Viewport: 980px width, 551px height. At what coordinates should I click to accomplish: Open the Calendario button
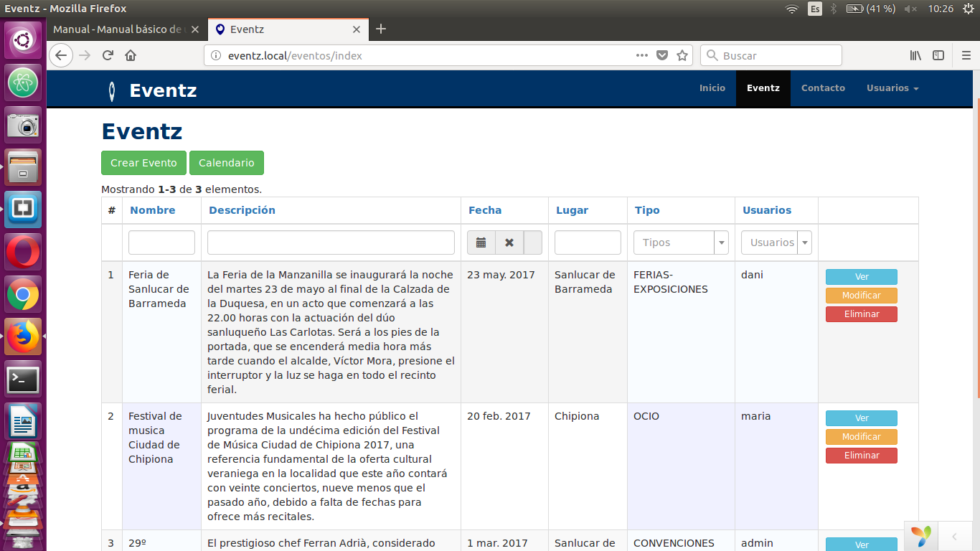coord(227,163)
